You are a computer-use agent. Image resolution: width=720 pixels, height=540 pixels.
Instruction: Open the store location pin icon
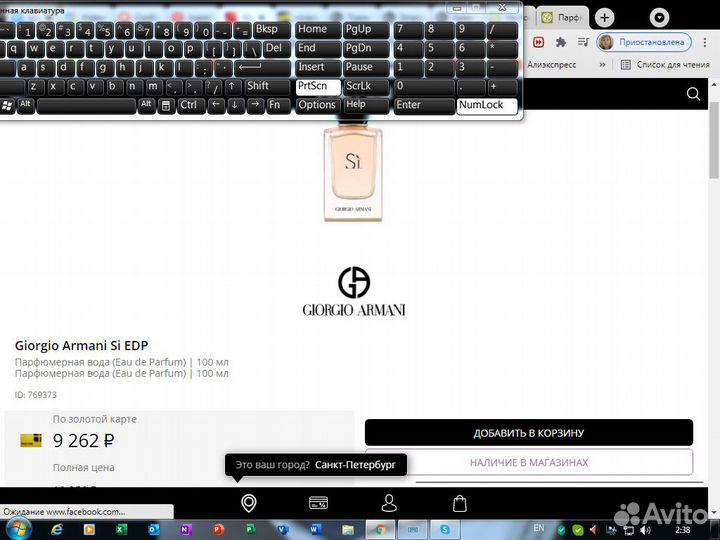click(x=248, y=503)
